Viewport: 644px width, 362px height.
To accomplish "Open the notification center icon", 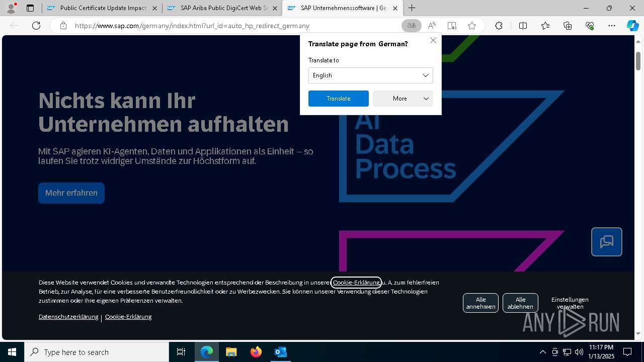I will point(627,352).
